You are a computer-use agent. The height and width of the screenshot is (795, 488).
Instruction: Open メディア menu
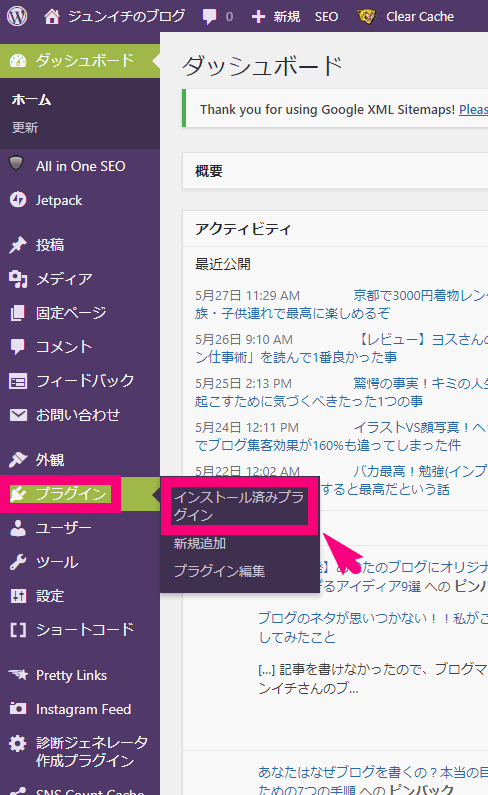pos(64,279)
